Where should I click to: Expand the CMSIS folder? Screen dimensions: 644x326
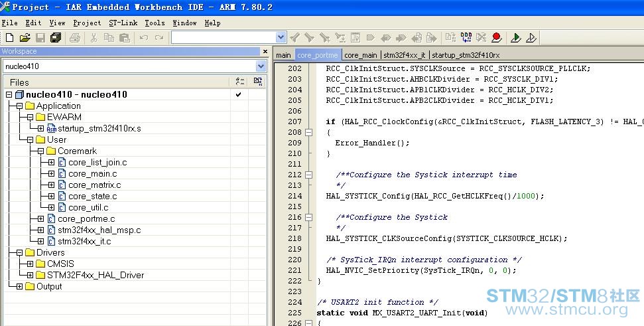30,264
